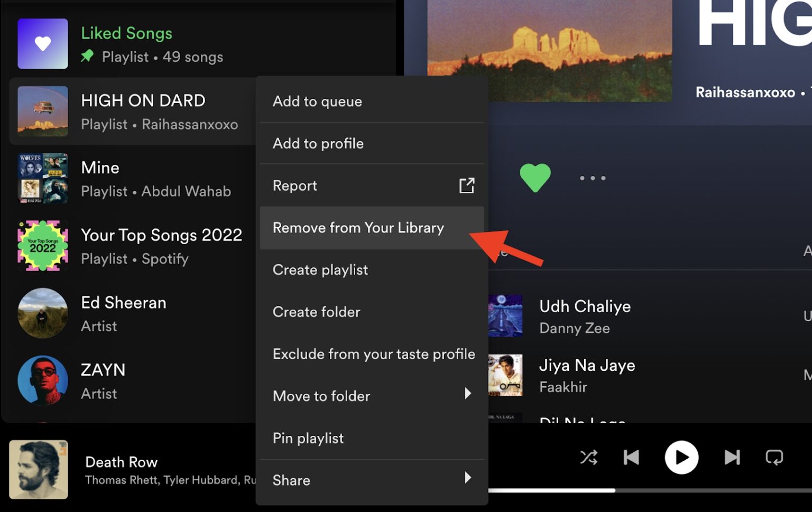Select Add to queue from the menu
Viewport: 812px width, 512px height.
click(x=317, y=101)
